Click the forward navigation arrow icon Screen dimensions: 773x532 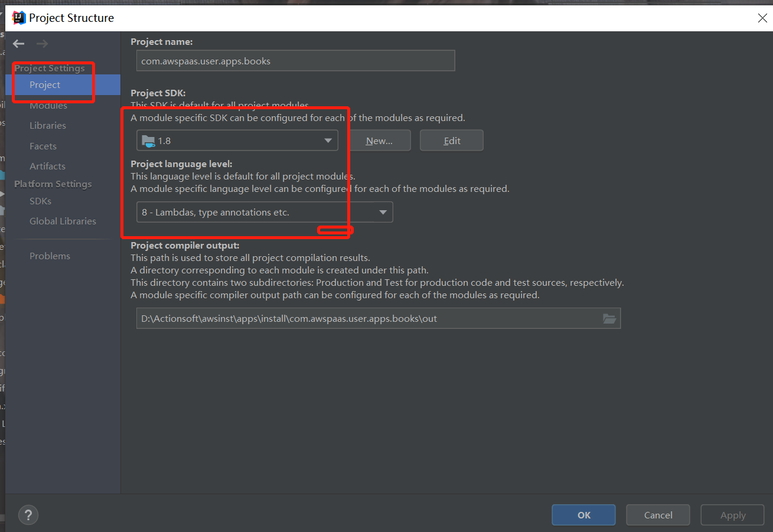click(42, 44)
